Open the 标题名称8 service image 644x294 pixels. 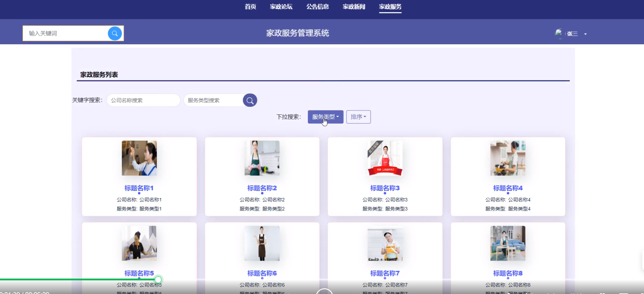point(508,243)
